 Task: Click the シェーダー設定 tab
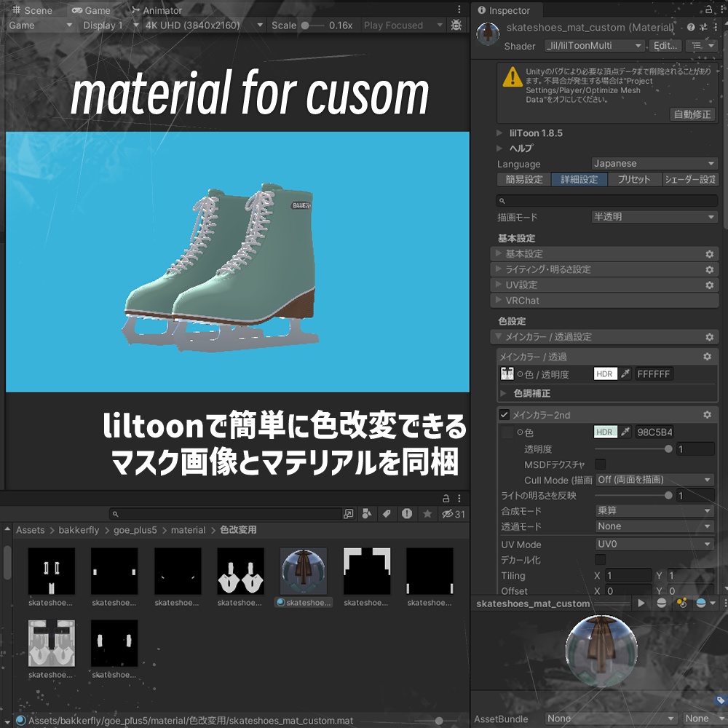[691, 179]
